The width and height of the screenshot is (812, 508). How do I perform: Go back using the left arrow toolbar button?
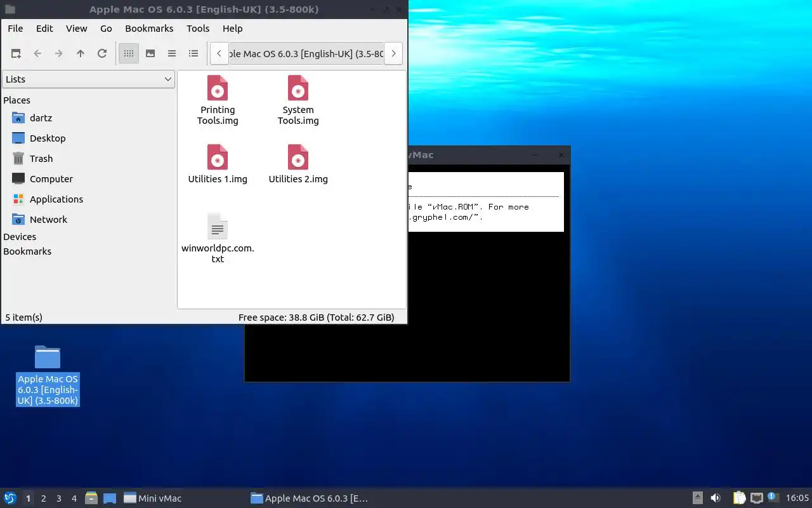pos(37,53)
